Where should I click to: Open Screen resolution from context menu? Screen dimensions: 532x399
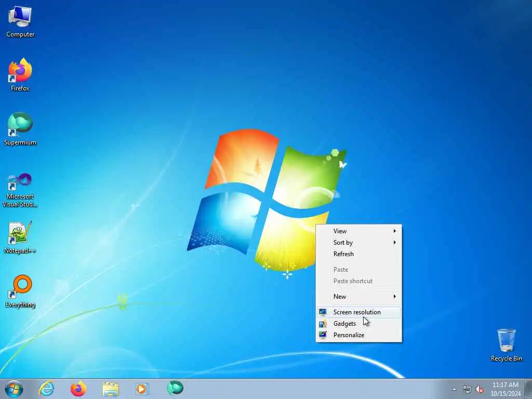[x=358, y=312]
